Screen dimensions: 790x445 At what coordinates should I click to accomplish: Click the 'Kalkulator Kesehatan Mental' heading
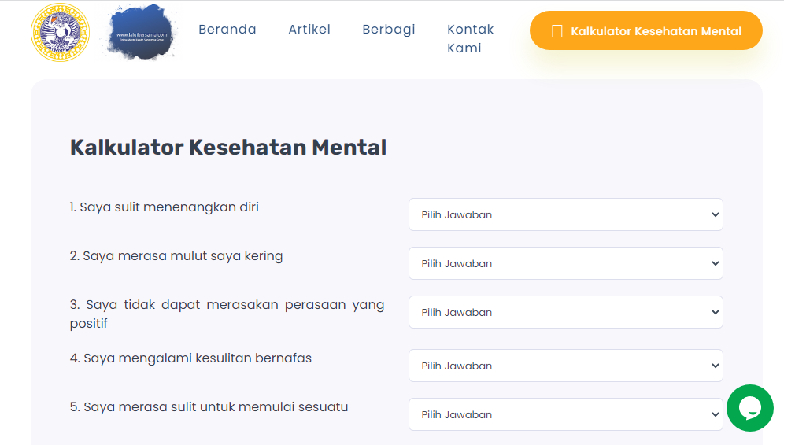coord(228,148)
